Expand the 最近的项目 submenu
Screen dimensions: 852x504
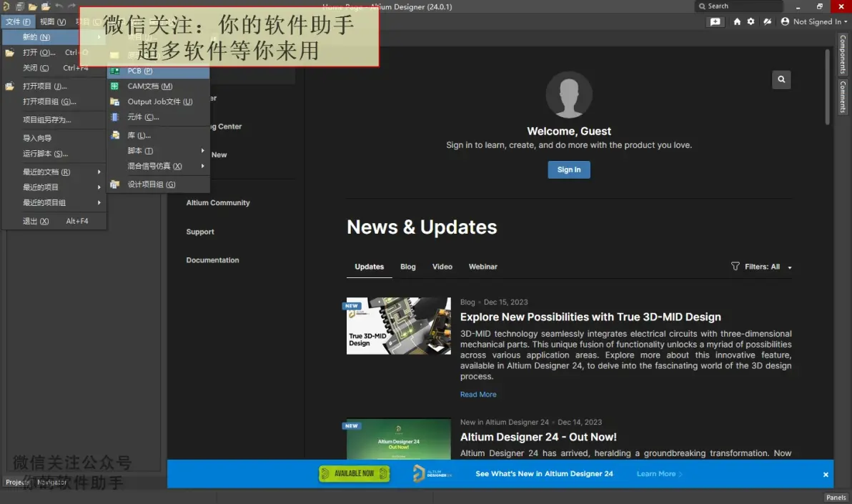coord(54,187)
